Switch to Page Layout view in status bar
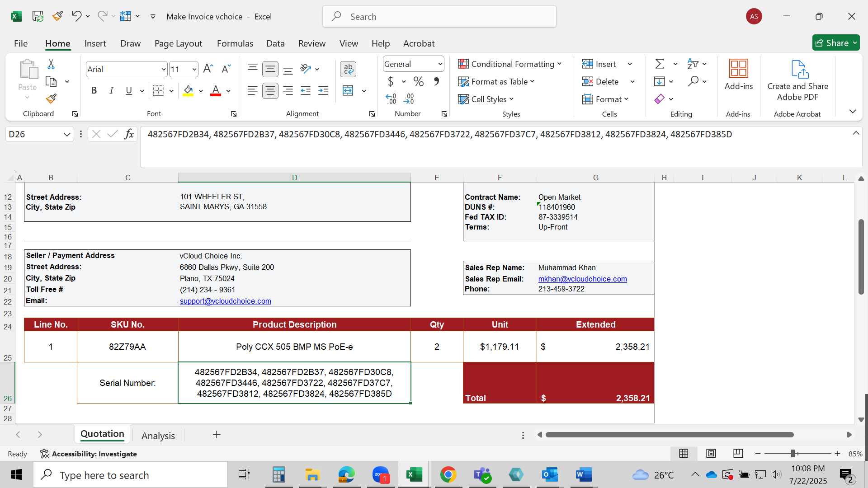868x488 pixels. click(x=711, y=453)
